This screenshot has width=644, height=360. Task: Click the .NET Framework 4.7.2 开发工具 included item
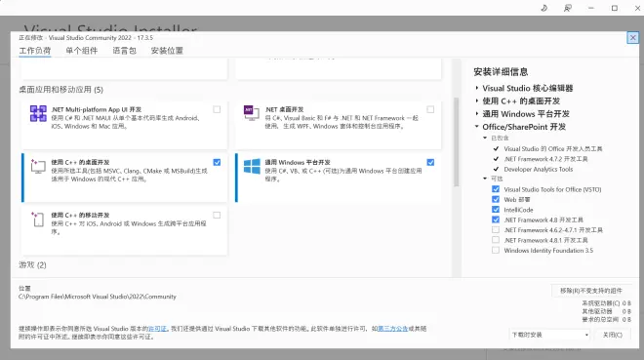click(545, 159)
